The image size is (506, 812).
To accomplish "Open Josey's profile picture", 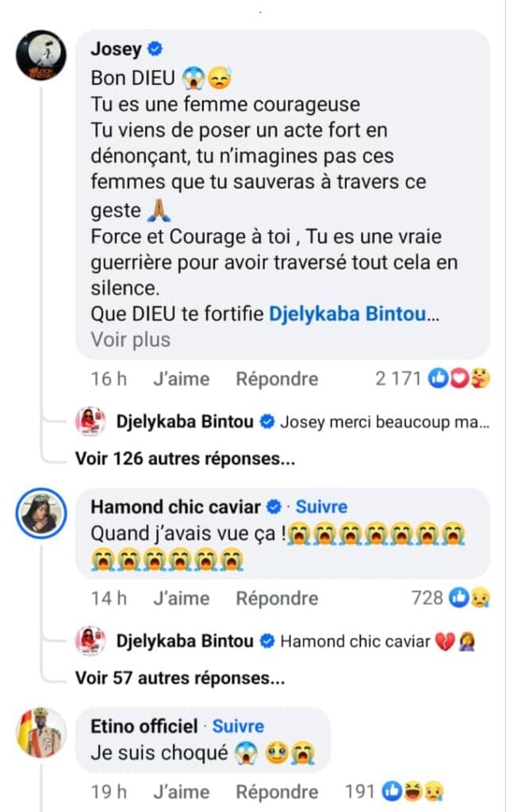I will [41, 55].
